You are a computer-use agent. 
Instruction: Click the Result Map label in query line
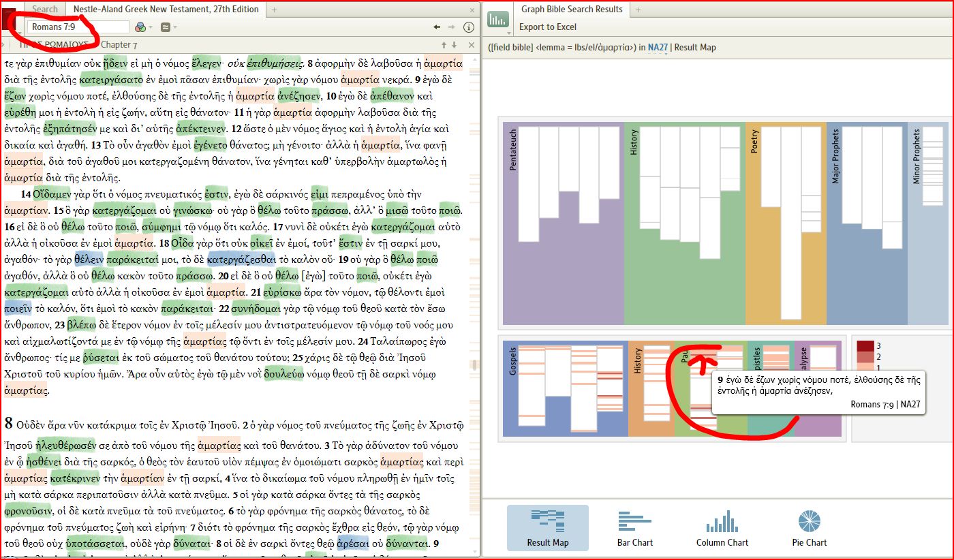(x=695, y=48)
